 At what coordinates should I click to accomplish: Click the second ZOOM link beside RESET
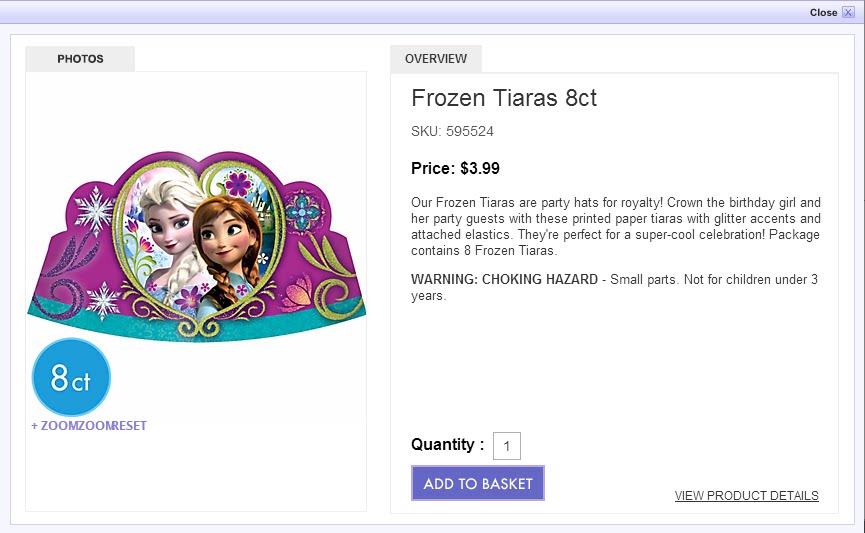(96, 426)
